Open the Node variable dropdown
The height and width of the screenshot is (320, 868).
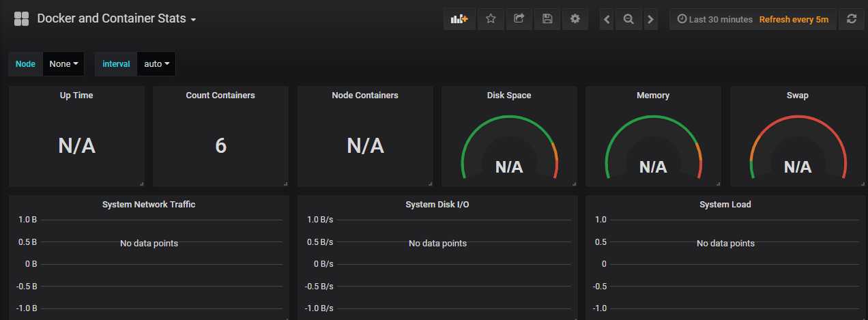click(x=63, y=63)
